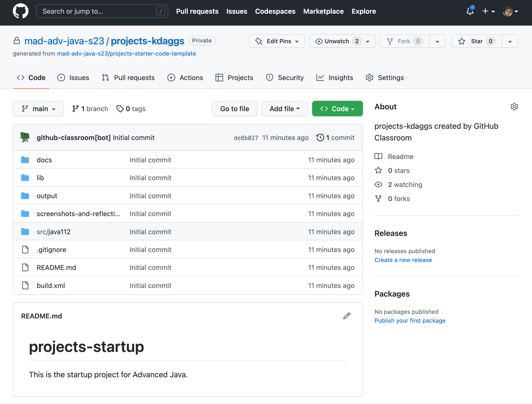This screenshot has height=404, width=532.
Task: Click the .gitignore file icon
Action: [25, 250]
